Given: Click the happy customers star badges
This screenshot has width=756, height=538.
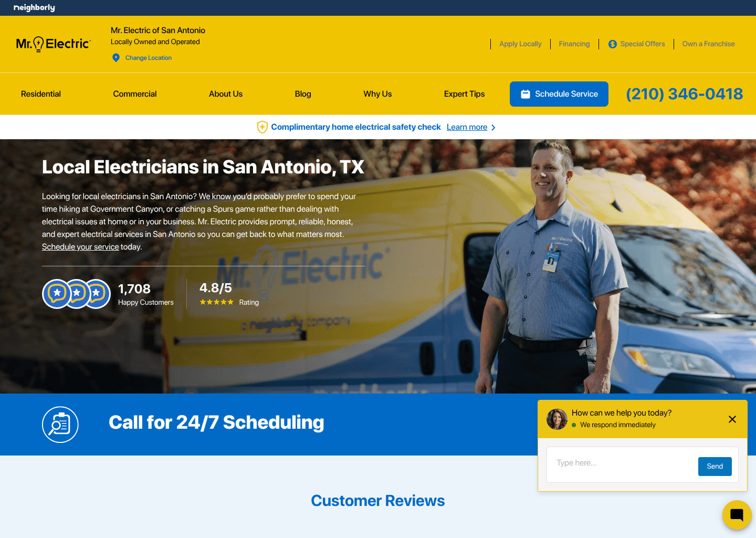Looking at the screenshot, I should (x=76, y=294).
